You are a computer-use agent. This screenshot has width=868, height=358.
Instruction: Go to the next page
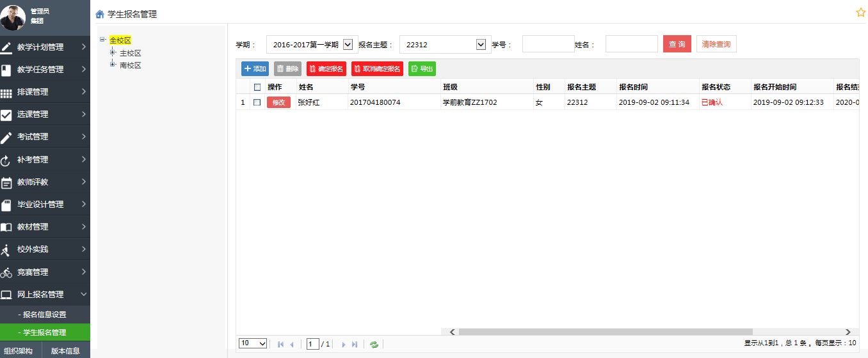pos(344,344)
